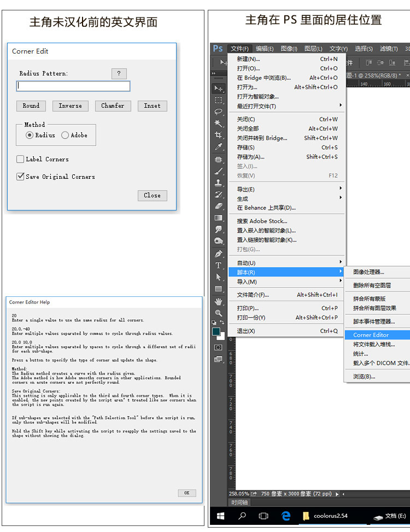Launch Microsoft Edge from the taskbar
410x532 pixels.
[x=286, y=516]
